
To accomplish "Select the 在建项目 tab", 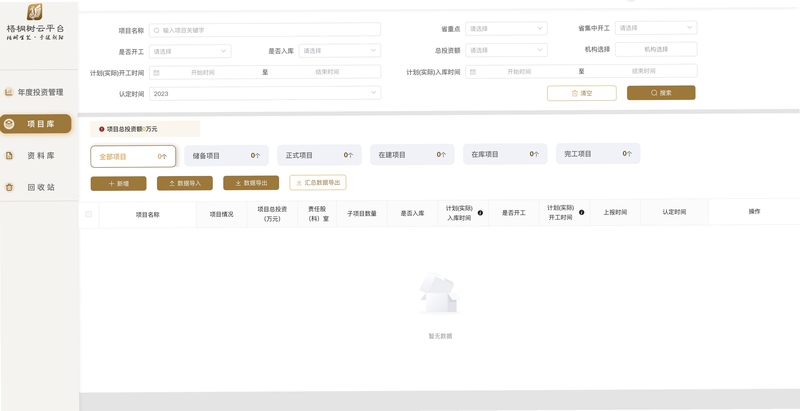I will (412, 155).
